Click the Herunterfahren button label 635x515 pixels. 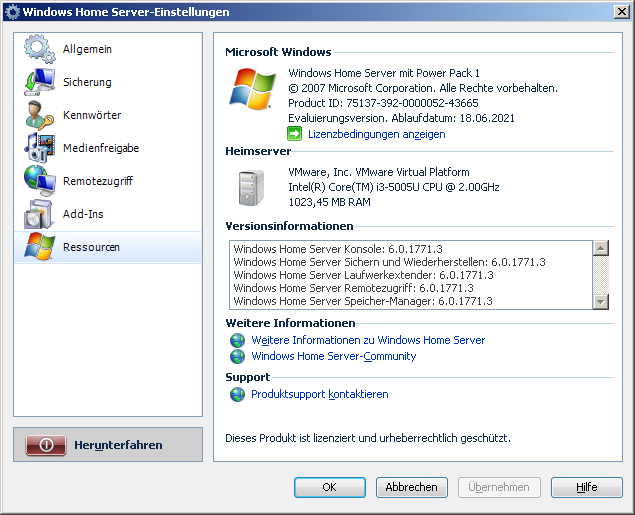point(118,445)
